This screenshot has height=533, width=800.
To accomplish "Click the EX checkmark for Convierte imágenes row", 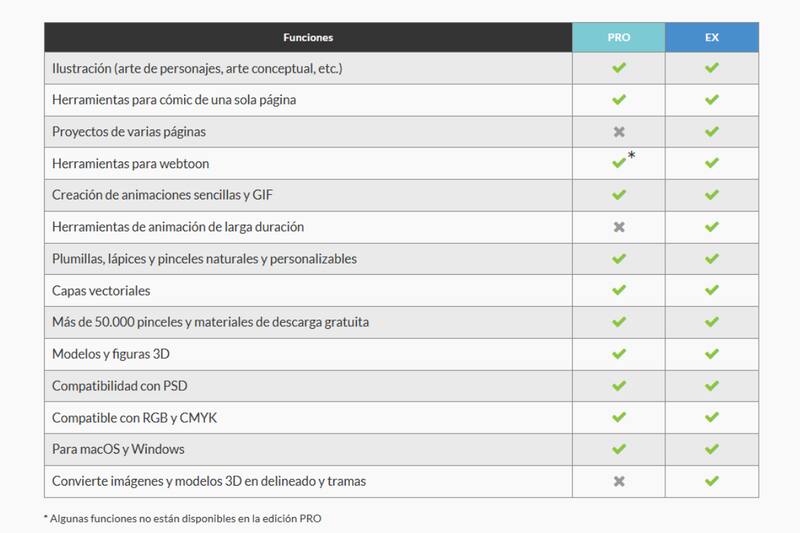I will pos(711,481).
